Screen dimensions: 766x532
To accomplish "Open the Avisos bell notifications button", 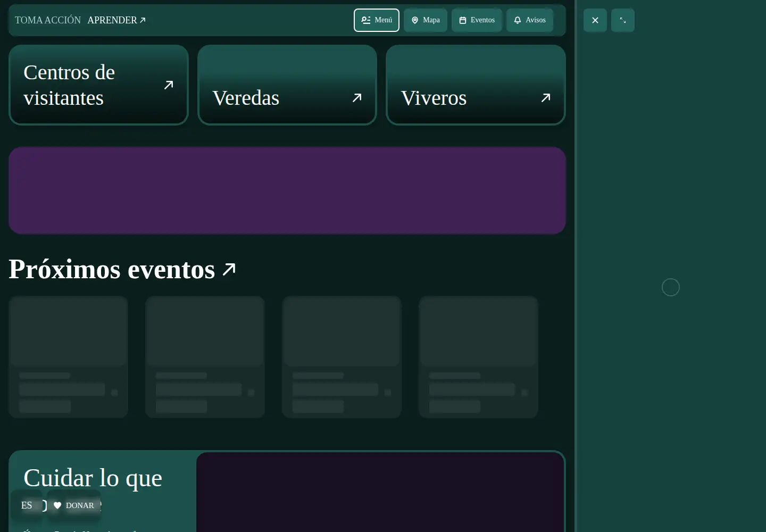I will tap(530, 20).
